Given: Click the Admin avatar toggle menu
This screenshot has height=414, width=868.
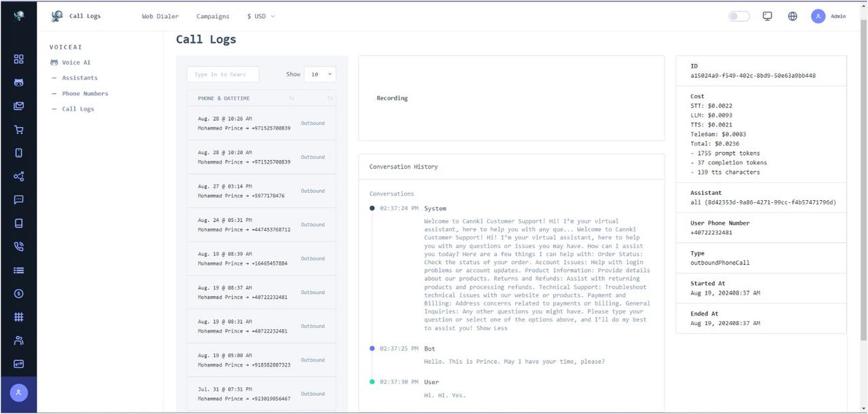Looking at the screenshot, I should [x=818, y=16].
